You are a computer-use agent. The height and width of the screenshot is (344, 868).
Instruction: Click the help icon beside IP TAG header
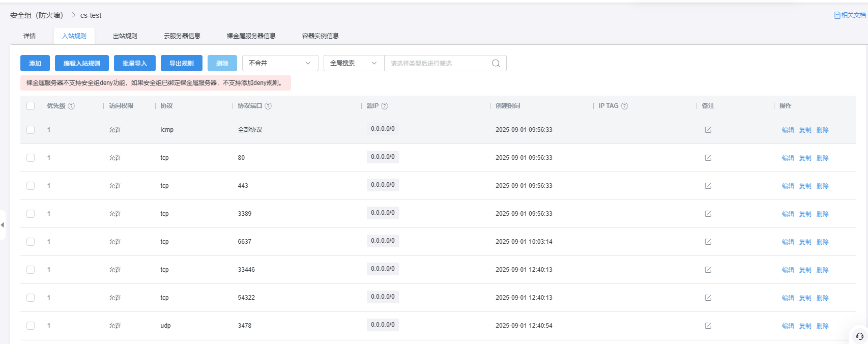point(624,106)
